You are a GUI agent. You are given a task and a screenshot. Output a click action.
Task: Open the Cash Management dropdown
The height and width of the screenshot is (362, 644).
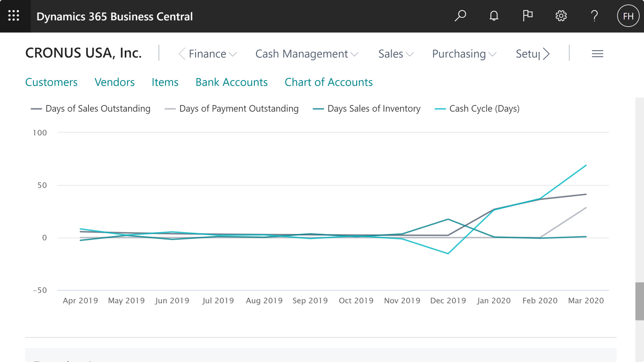point(307,53)
